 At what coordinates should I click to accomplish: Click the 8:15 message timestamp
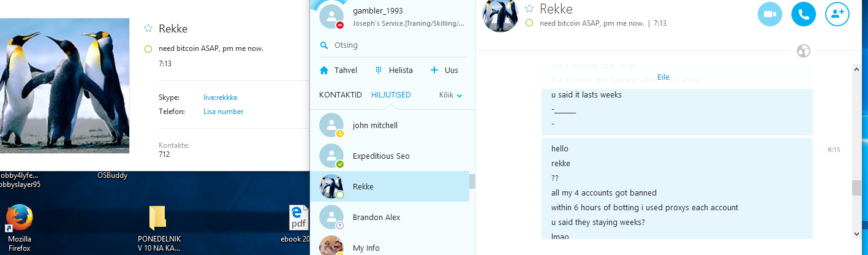click(834, 149)
